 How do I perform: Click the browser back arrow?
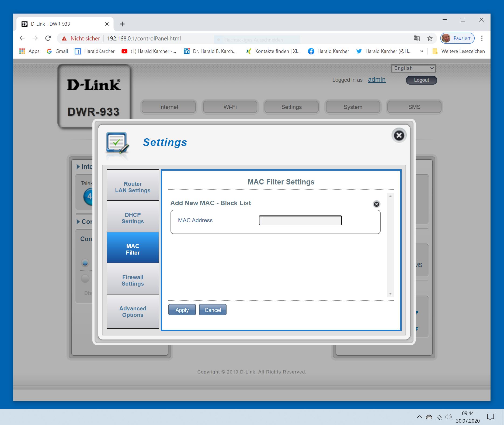[22, 38]
